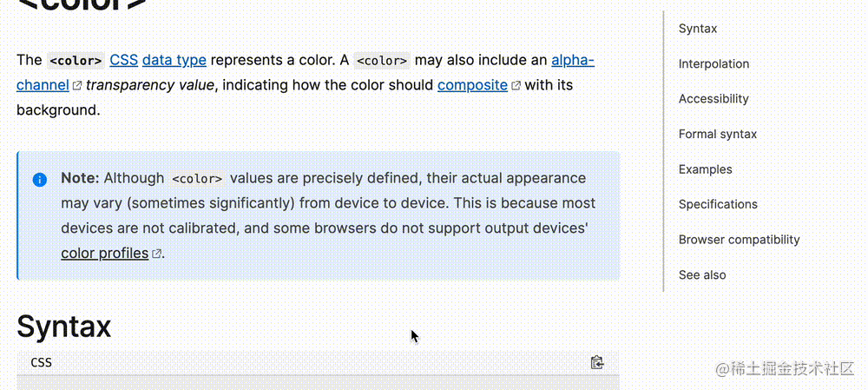The image size is (868, 390).
Task: Follow the composite link
Action: pos(472,85)
